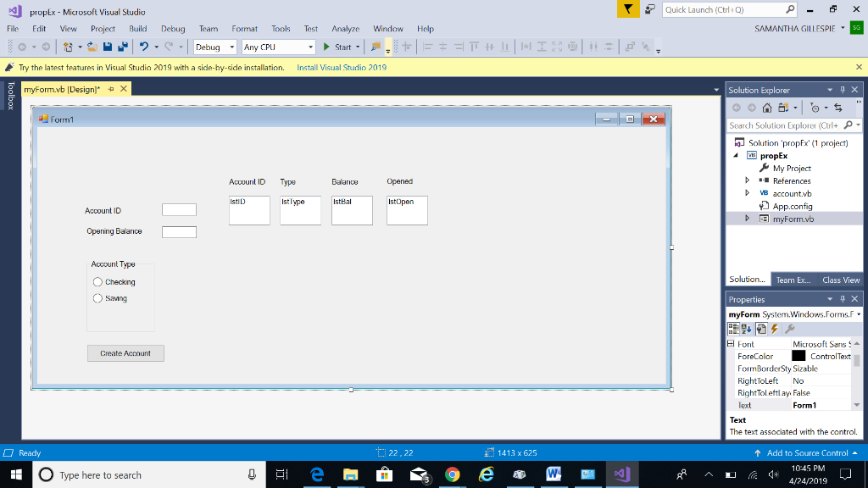Collapse the propEx project node
Screen dimensions: 868x488
(737, 156)
